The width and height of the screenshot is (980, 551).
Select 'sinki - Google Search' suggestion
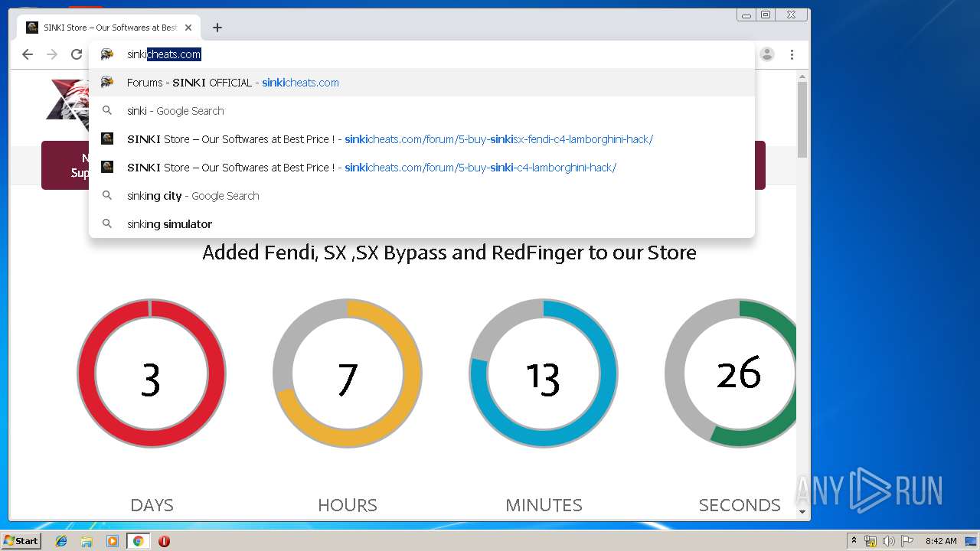coord(422,111)
